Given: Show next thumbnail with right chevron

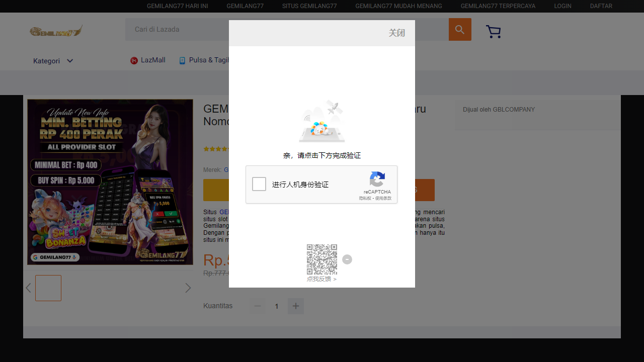Looking at the screenshot, I should click(188, 288).
